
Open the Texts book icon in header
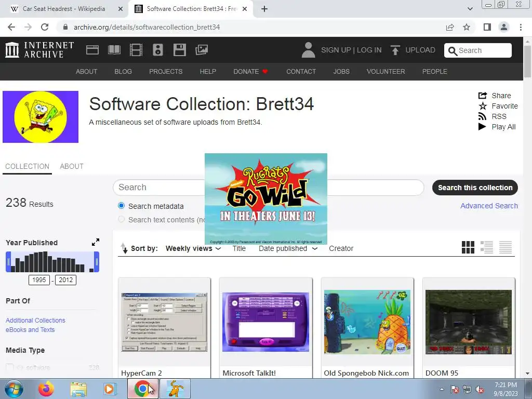pos(114,50)
